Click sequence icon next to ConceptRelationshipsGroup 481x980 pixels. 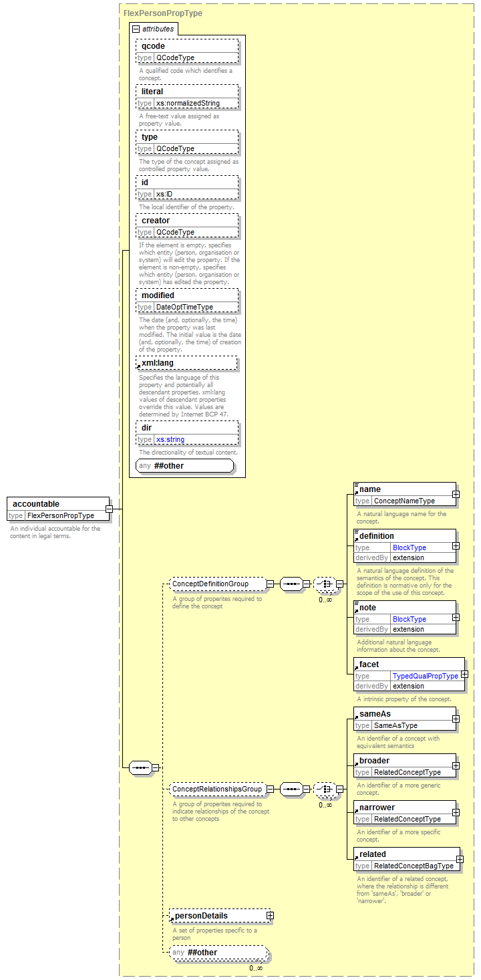click(291, 789)
